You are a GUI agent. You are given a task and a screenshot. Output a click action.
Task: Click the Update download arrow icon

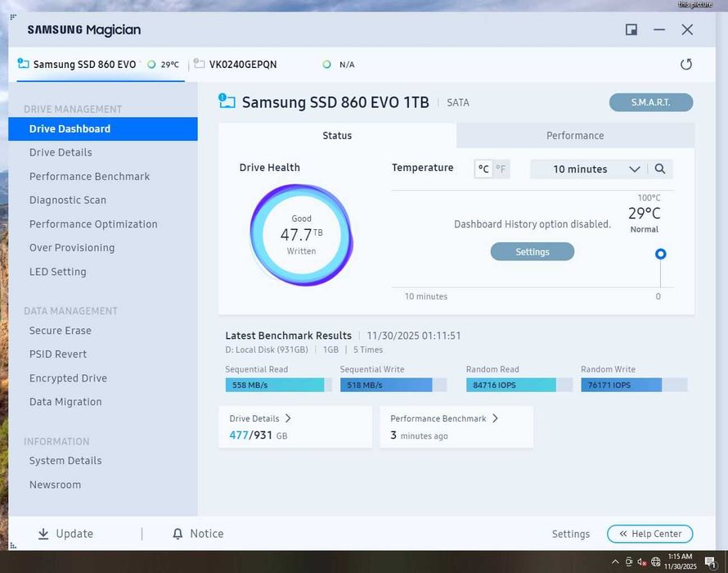coord(43,534)
